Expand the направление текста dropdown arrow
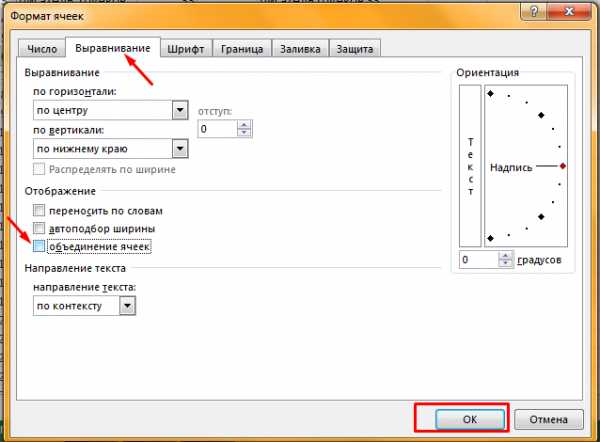This screenshot has width=600, height=442. point(127,306)
